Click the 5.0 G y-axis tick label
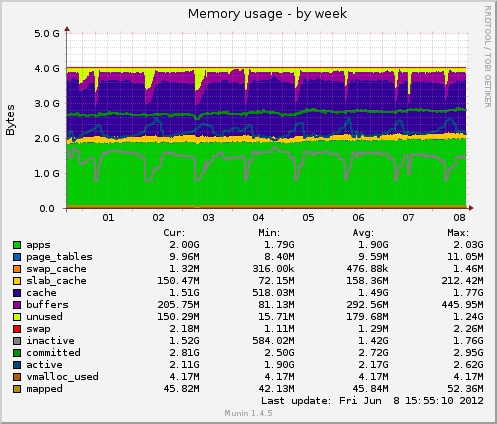The width and height of the screenshot is (497, 424). 47,34
